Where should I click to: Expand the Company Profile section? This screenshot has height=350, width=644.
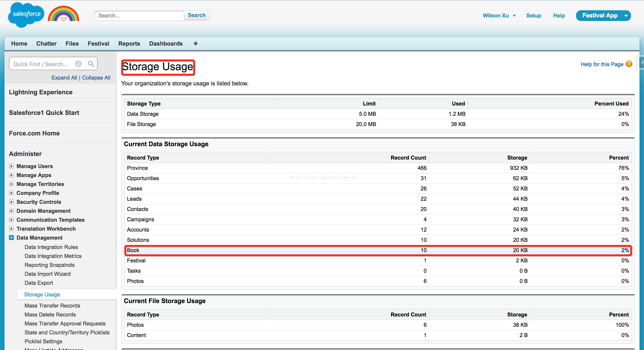[11, 193]
